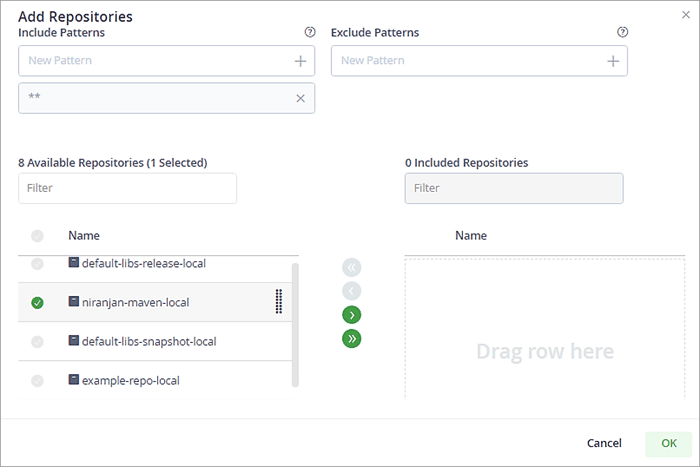
Task: Check the example-repo-local repository
Action: [37, 381]
